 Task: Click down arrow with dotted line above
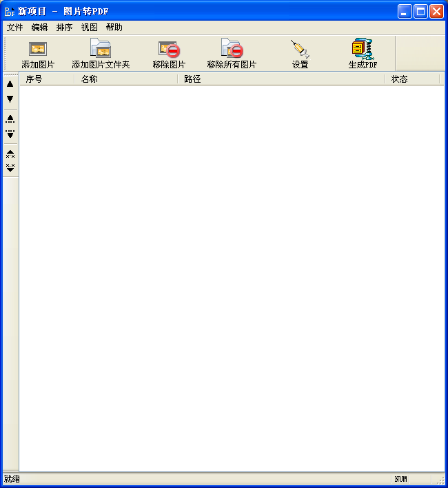(x=10, y=134)
